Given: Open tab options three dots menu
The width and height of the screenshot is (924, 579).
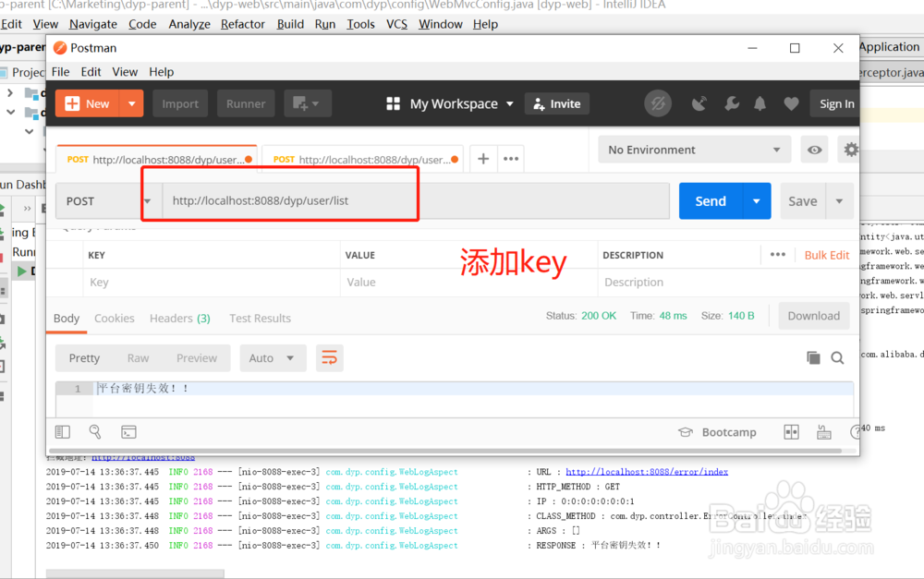Looking at the screenshot, I should 511,159.
